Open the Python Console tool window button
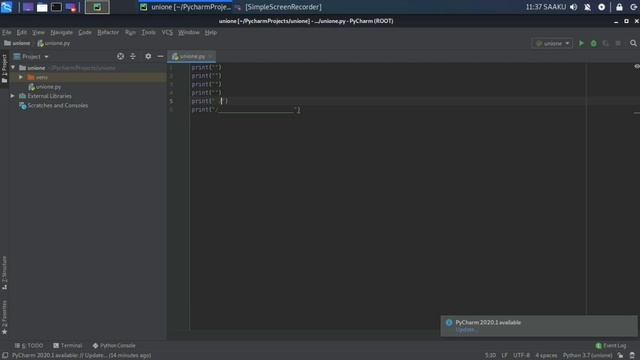Screen dimensions: 640x360 114,346
